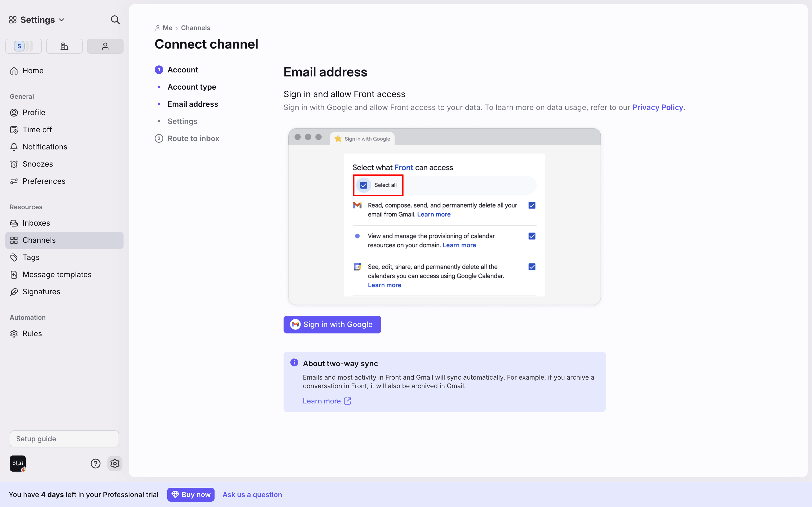
Task: Click the Setup guide progress field
Action: (64, 439)
